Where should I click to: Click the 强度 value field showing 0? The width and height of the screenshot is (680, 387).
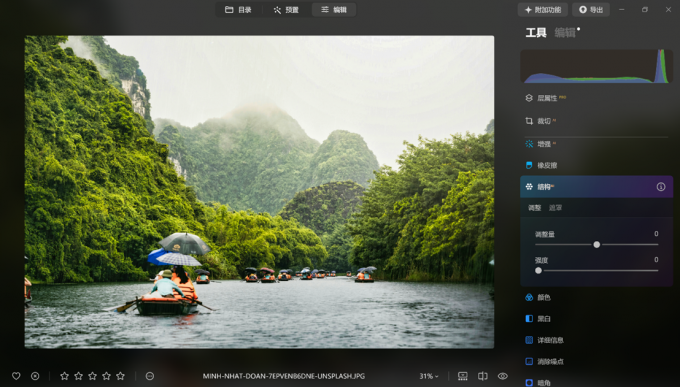(656, 260)
